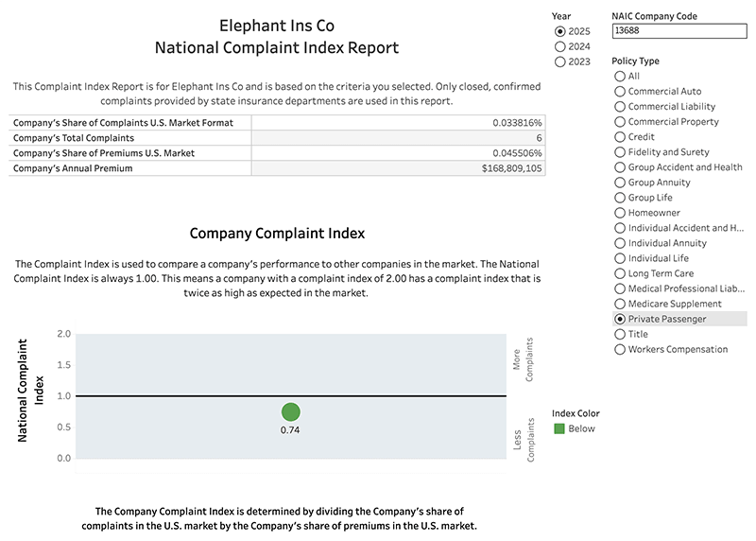Choose Commercial Liability policy type
This screenshot has height=541, width=756.
620,107
